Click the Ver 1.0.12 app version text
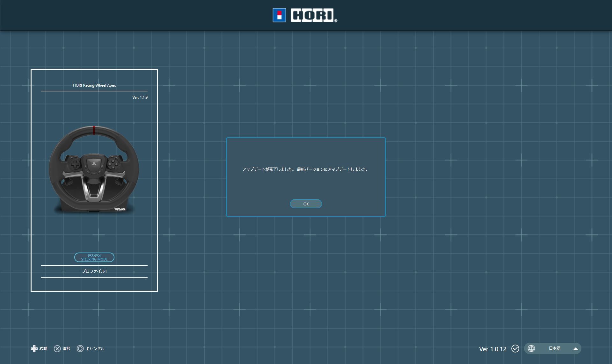 coord(492,349)
